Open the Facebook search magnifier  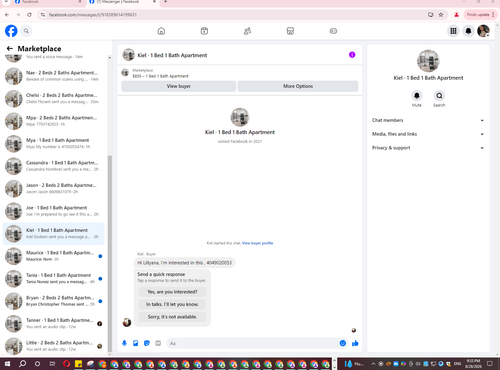point(26,31)
